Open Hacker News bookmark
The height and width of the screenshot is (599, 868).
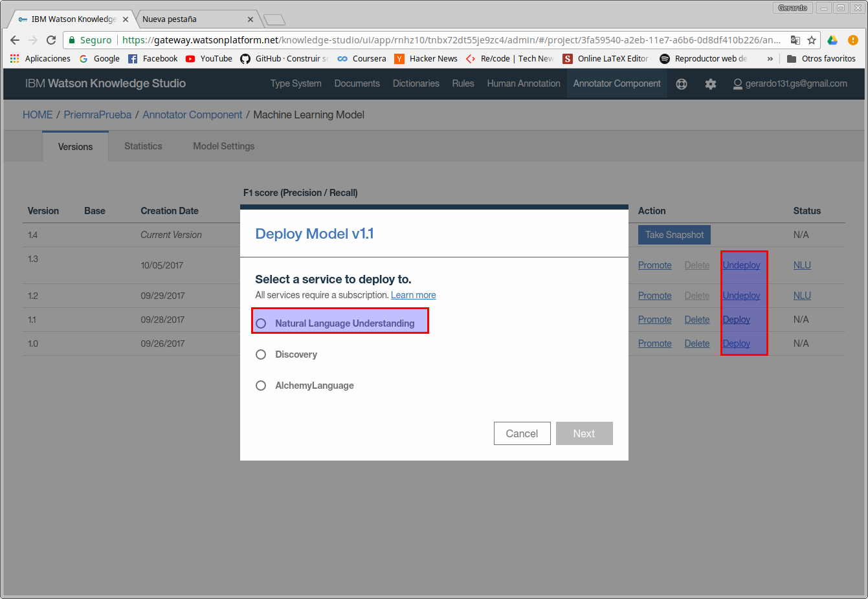click(x=426, y=59)
